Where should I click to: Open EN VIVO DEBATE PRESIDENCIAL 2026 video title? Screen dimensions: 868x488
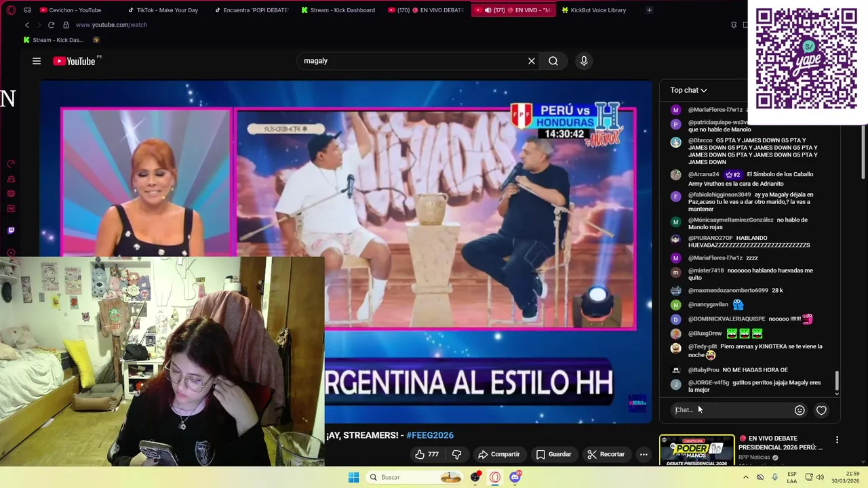tap(781, 443)
